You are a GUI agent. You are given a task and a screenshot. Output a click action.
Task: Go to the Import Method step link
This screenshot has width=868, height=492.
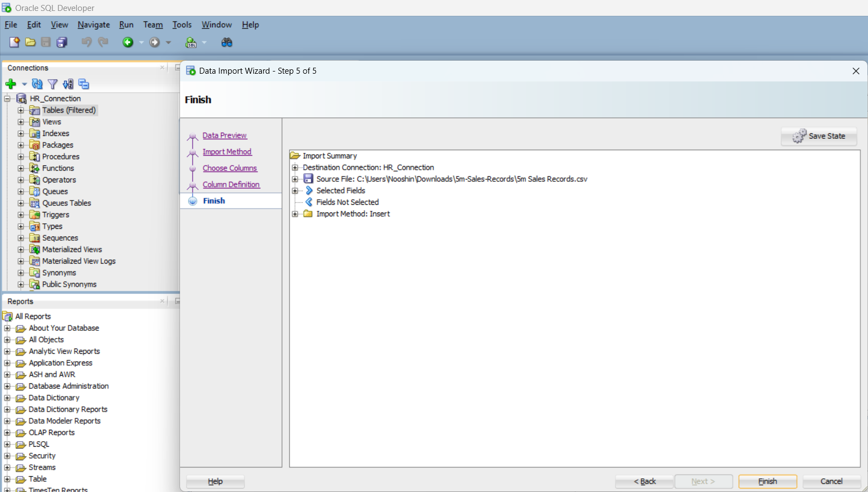point(227,152)
